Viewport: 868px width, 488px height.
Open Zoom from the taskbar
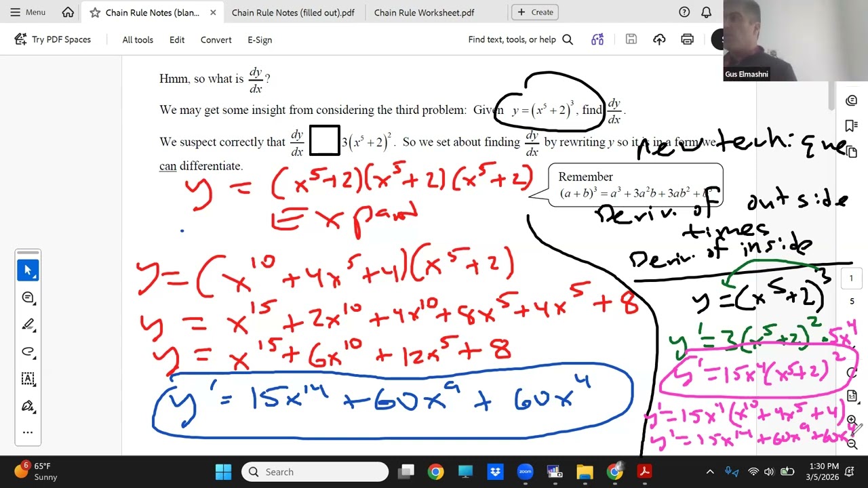point(525,472)
